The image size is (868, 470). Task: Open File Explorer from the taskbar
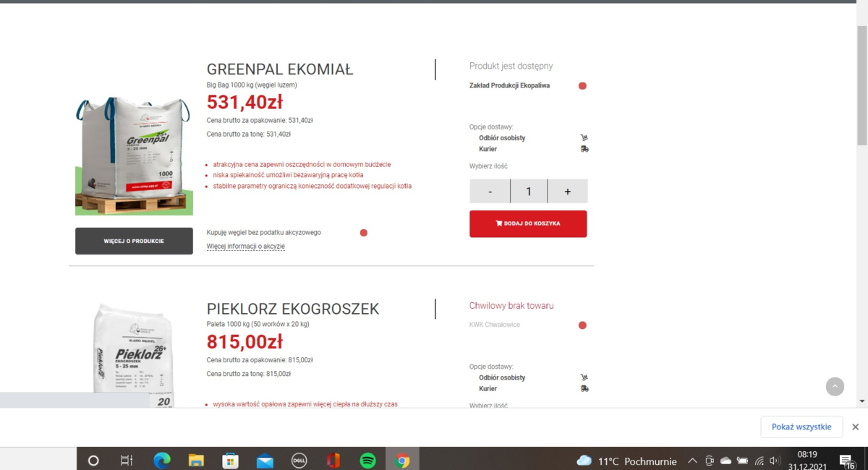coord(196,461)
